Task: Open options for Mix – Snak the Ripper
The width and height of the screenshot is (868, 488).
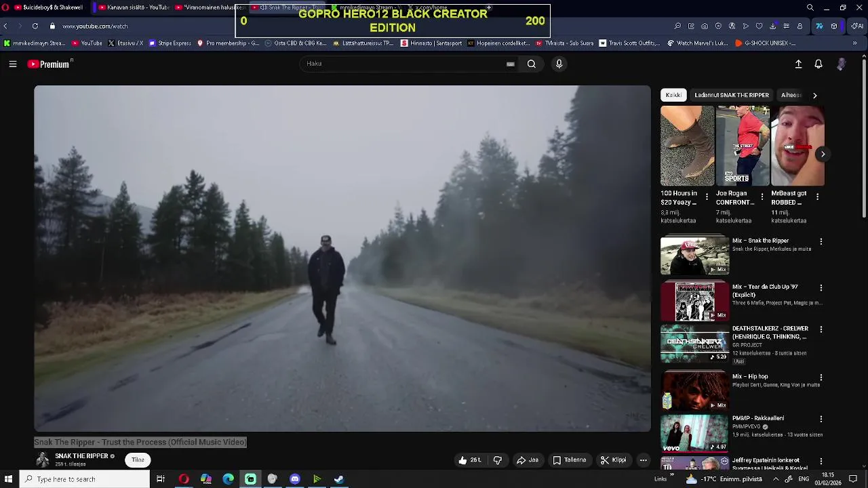Action: (821, 241)
